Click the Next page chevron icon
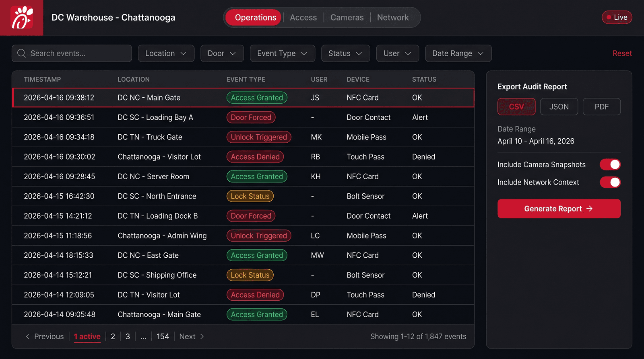This screenshot has width=644, height=359. (x=202, y=336)
